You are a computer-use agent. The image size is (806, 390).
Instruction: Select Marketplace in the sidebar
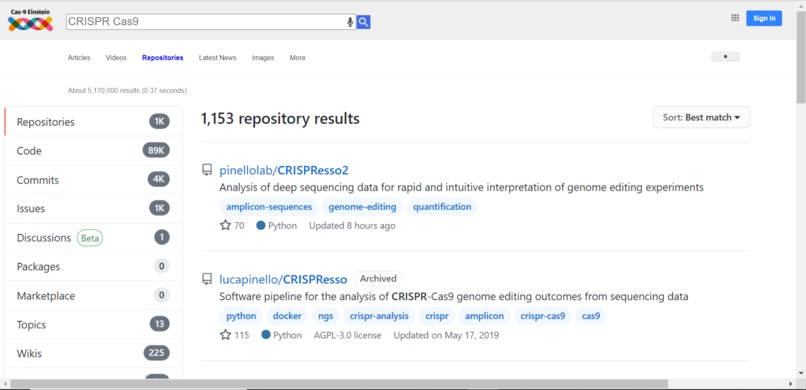coord(93,295)
